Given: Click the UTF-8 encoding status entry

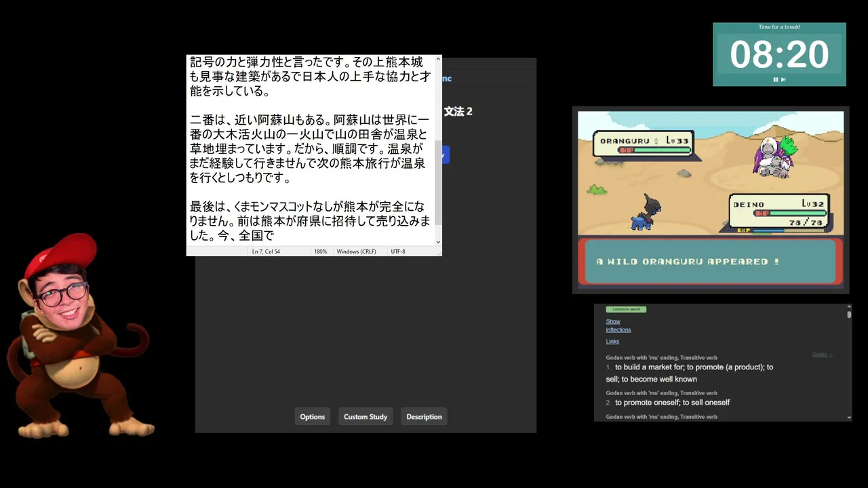Looking at the screenshot, I should tap(398, 251).
